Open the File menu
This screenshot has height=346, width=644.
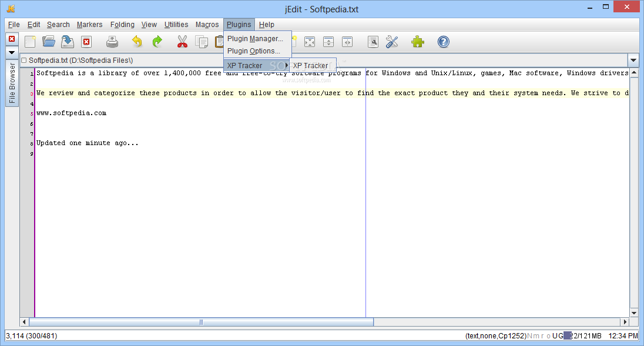click(x=14, y=25)
